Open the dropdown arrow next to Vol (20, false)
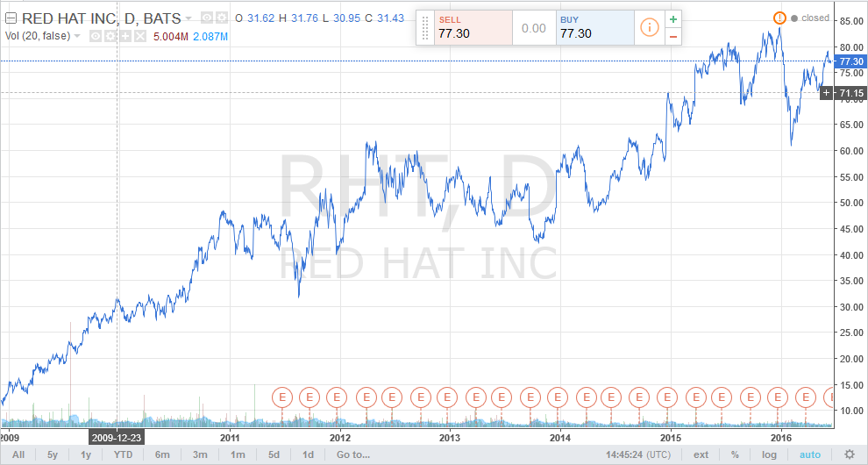868x465 pixels. [x=77, y=36]
